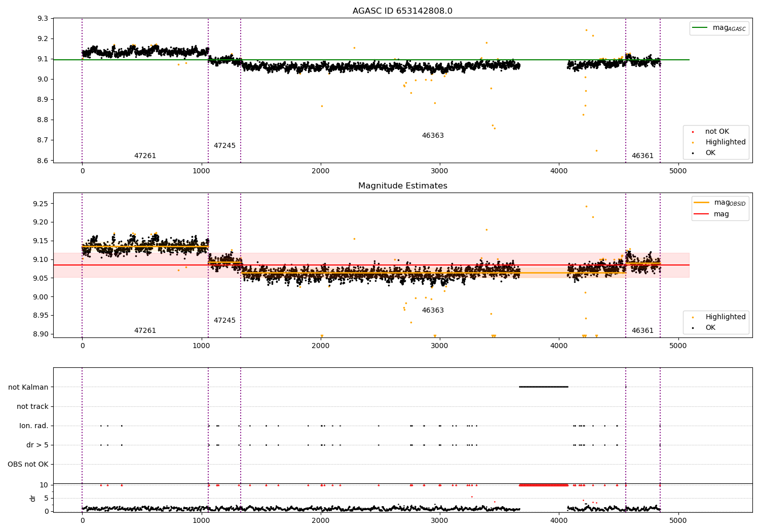Click the 10 tick on the dr axis

[44, 485]
